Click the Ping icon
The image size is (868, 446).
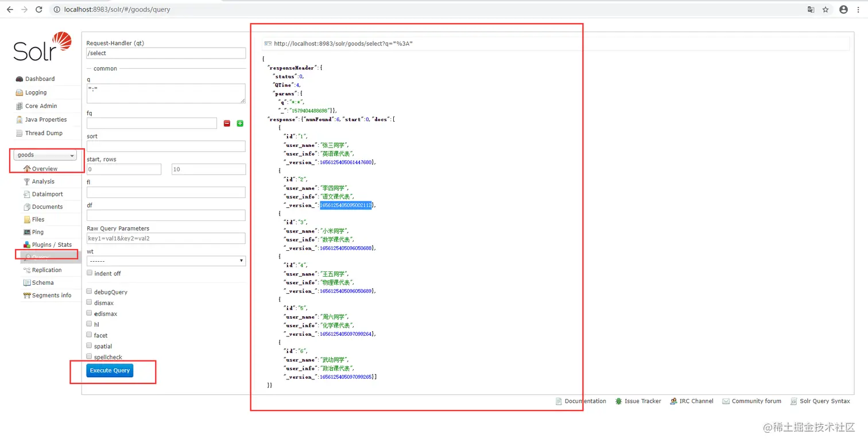coord(27,232)
